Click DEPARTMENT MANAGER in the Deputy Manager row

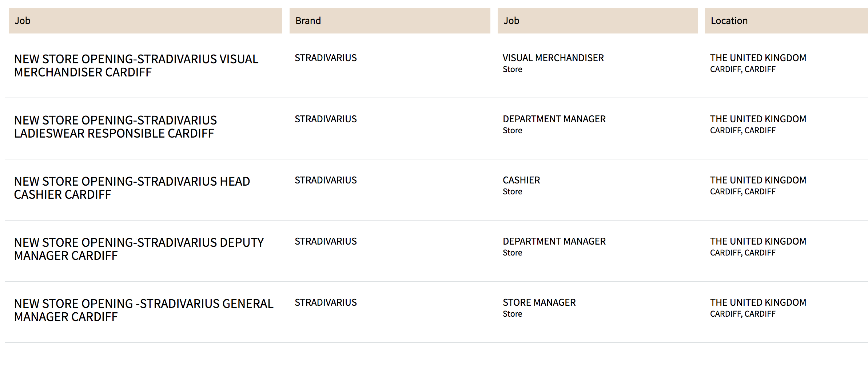[x=554, y=241]
